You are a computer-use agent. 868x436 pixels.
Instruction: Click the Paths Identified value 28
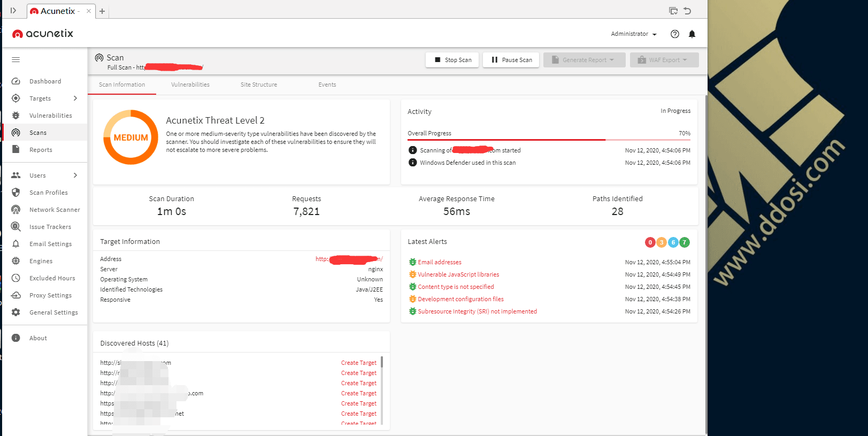click(x=618, y=212)
